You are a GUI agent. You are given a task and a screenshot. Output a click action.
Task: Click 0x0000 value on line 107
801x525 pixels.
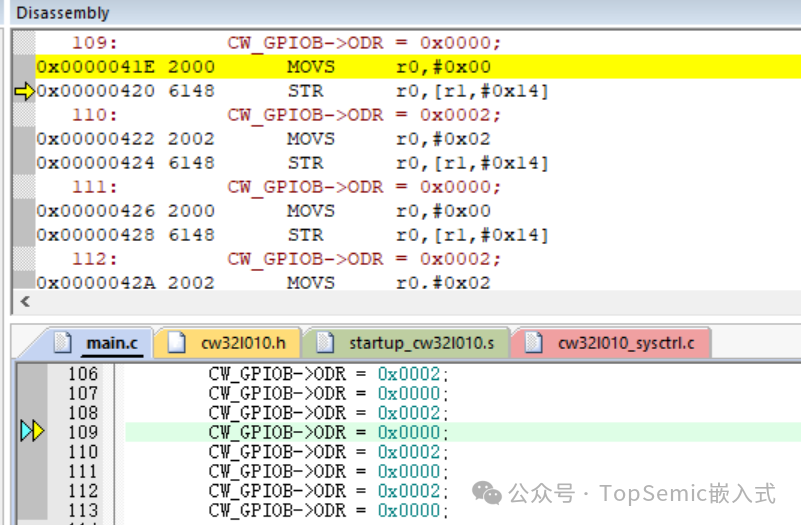(x=409, y=394)
